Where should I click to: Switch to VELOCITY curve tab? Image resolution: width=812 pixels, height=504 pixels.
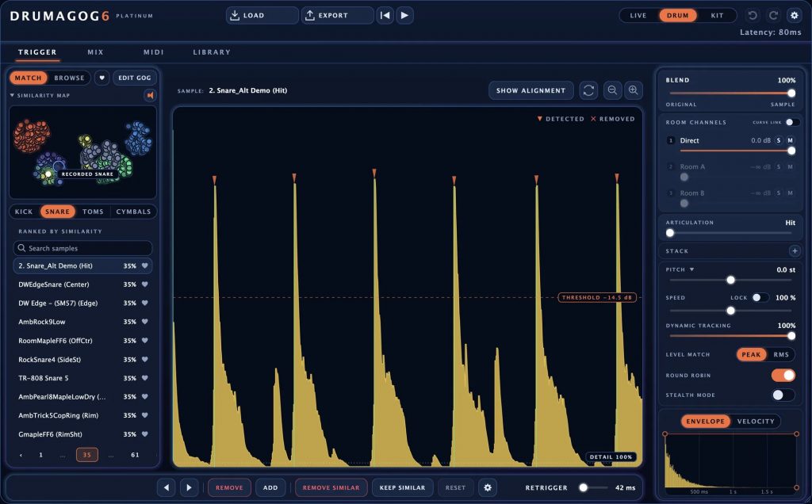click(756, 422)
